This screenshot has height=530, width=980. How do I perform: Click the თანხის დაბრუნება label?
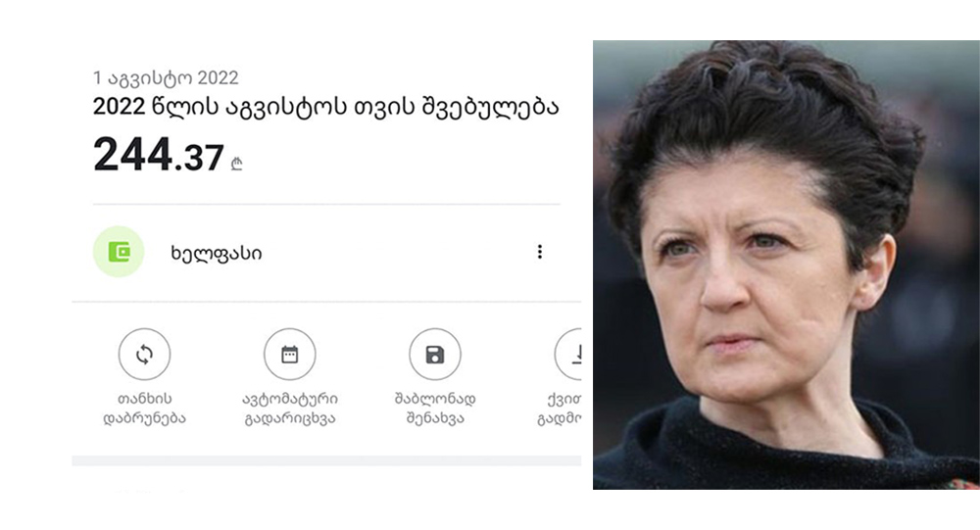pyautogui.click(x=144, y=409)
